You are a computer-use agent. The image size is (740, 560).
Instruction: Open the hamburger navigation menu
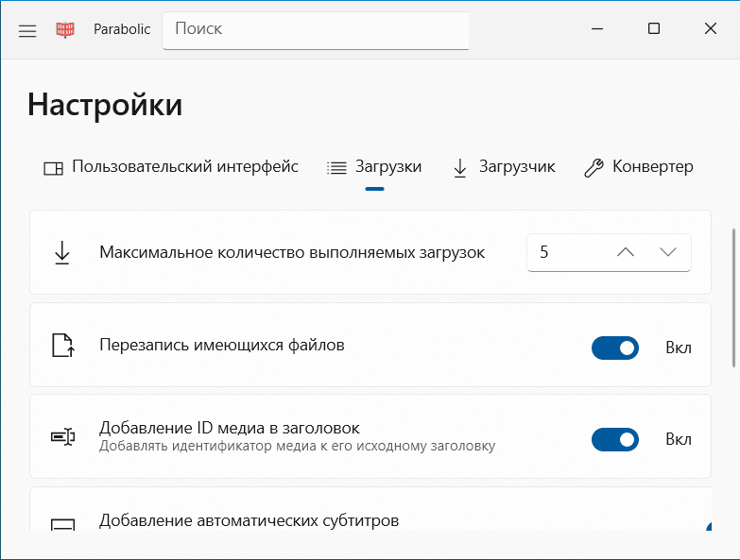click(x=27, y=30)
